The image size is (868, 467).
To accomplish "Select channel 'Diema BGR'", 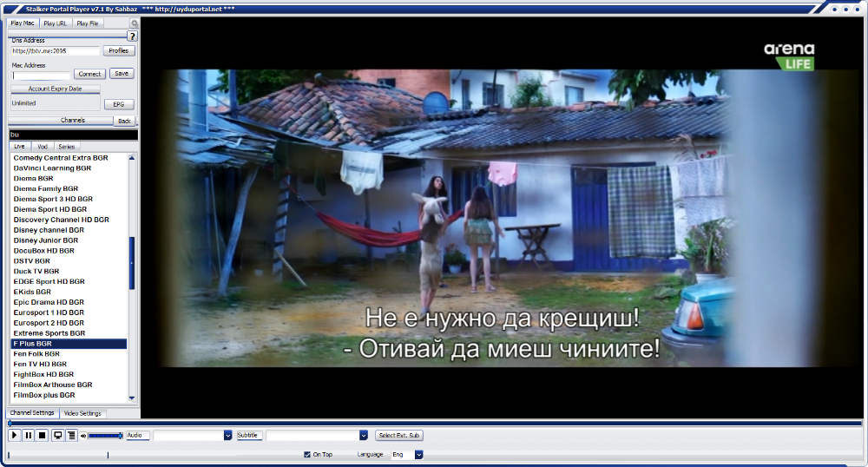I will click(33, 178).
